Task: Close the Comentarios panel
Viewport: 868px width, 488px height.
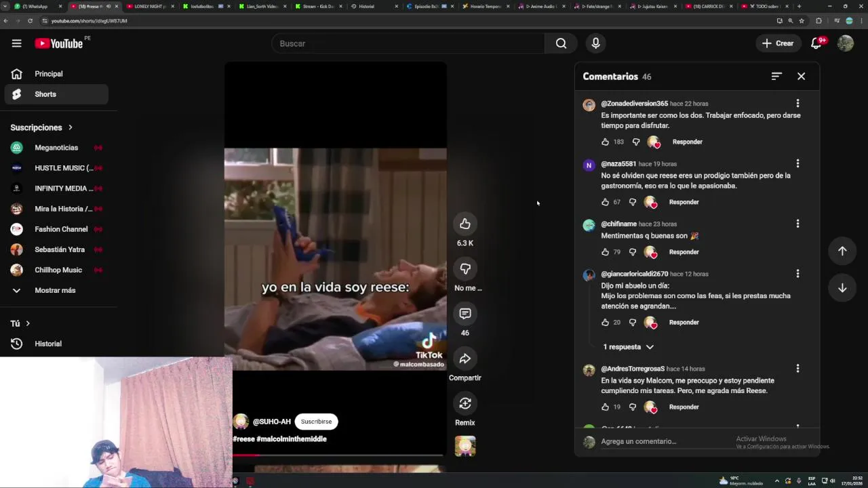Action: coord(801,77)
